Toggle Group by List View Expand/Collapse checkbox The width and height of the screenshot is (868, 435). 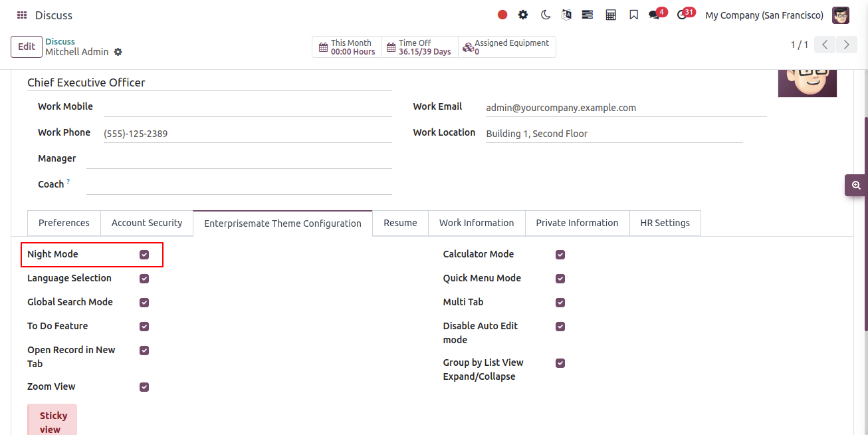point(560,363)
